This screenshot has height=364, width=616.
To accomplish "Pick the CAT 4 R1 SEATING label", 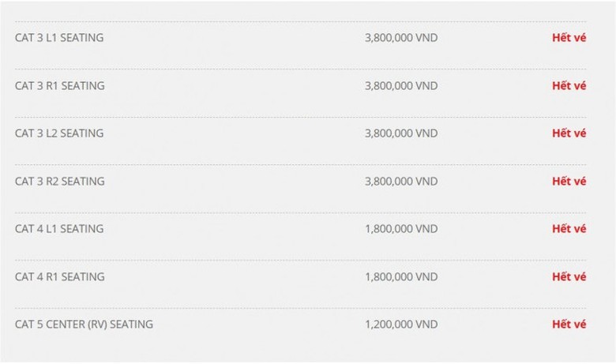I will pyautogui.click(x=59, y=276).
